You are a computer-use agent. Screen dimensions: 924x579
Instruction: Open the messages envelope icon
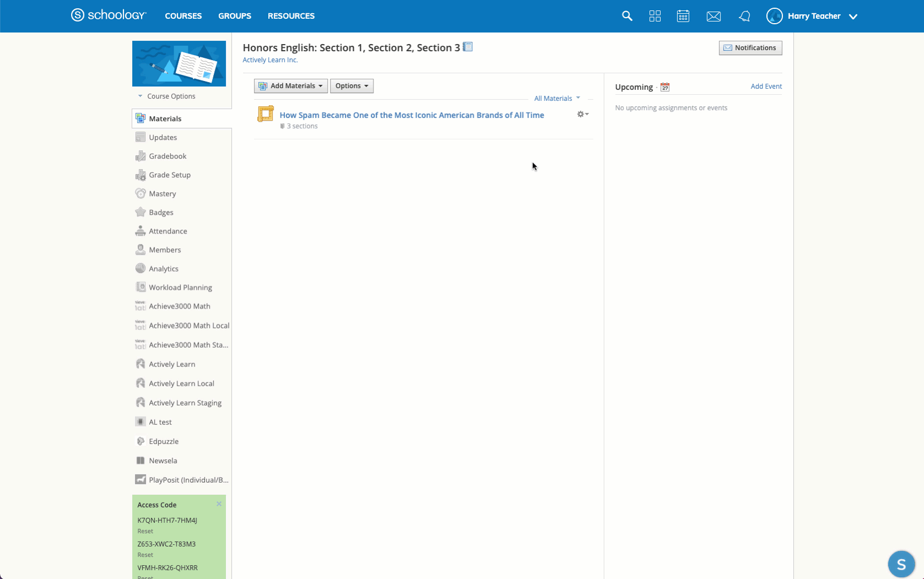(x=714, y=17)
